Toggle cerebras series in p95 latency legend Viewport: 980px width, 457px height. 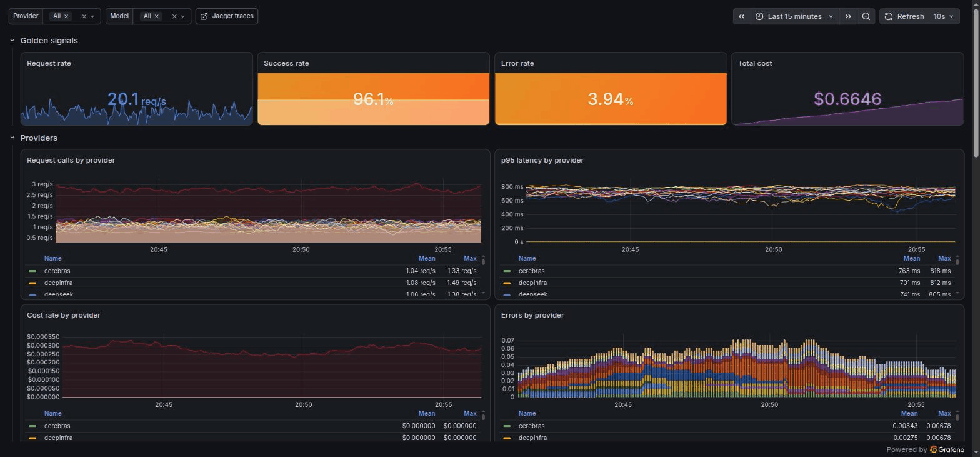[x=531, y=271]
